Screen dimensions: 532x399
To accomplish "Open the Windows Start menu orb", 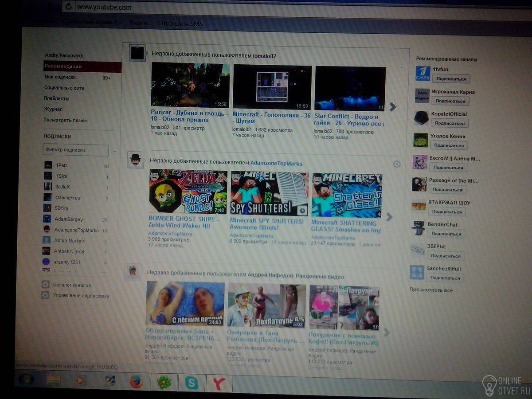I will (26, 379).
